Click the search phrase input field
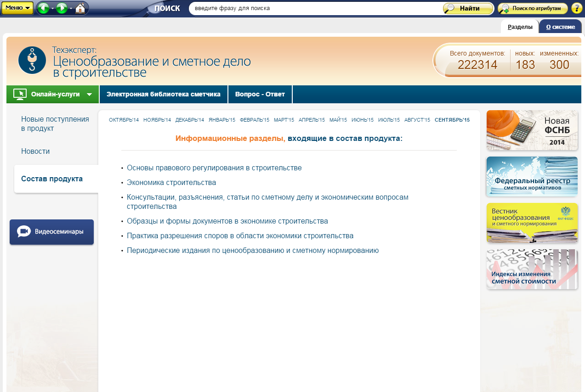 [x=315, y=8]
